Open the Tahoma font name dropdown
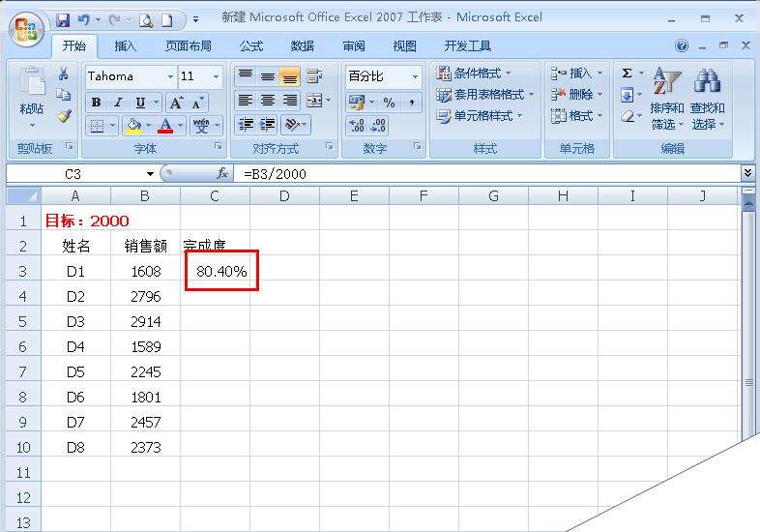This screenshot has width=760, height=532. (170, 76)
